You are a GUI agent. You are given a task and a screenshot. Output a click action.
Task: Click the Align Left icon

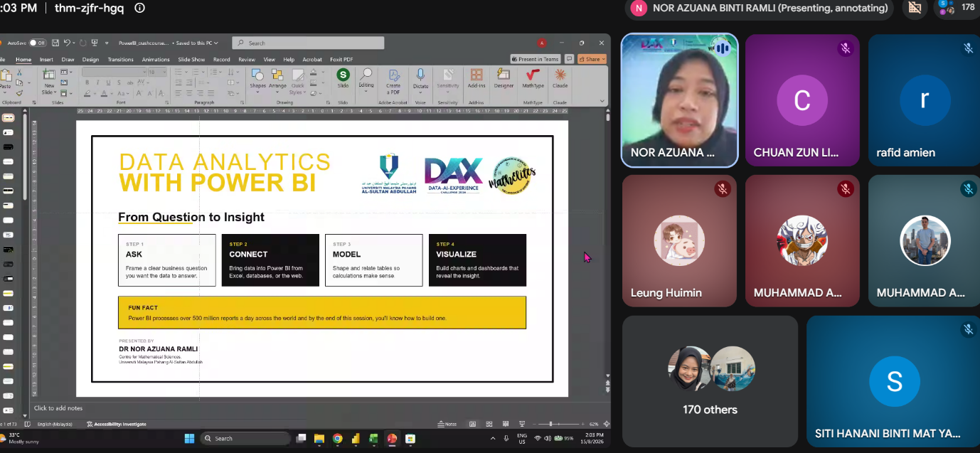tap(178, 93)
